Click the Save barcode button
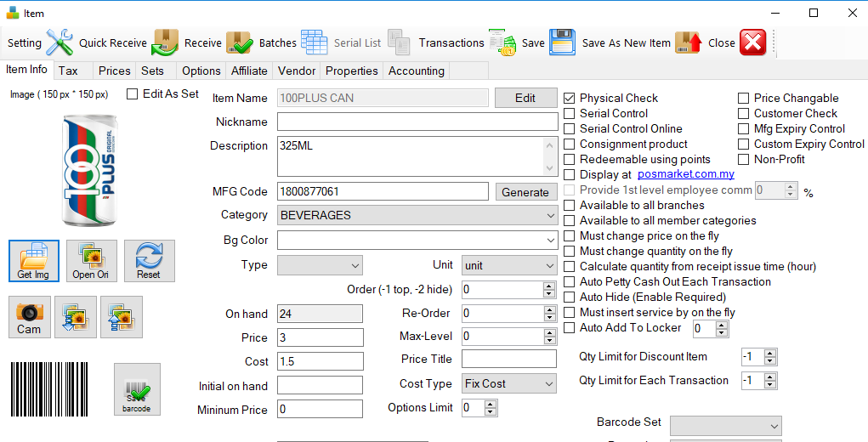868x442 pixels. click(x=137, y=389)
